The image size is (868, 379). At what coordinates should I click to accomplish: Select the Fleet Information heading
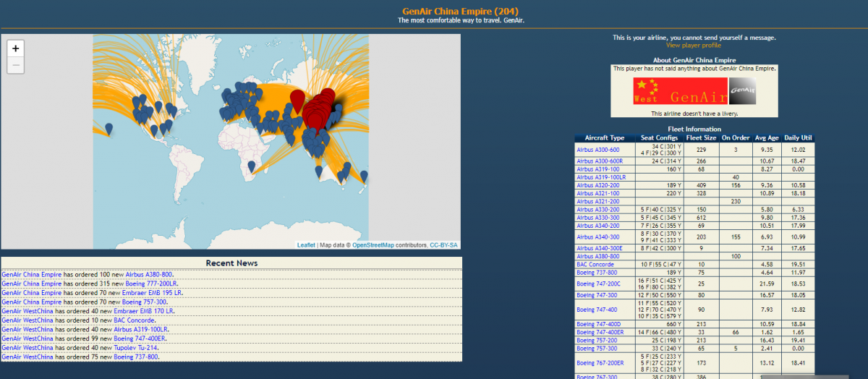[x=694, y=129]
